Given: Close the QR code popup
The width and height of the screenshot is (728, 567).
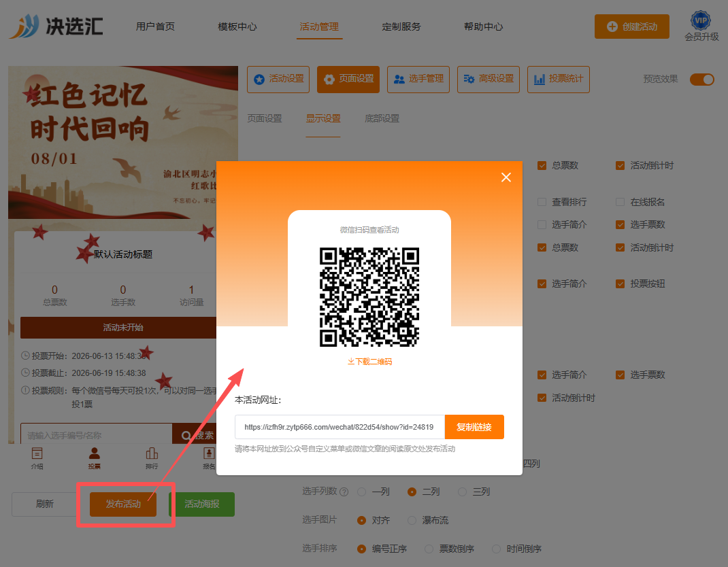Looking at the screenshot, I should pos(506,177).
